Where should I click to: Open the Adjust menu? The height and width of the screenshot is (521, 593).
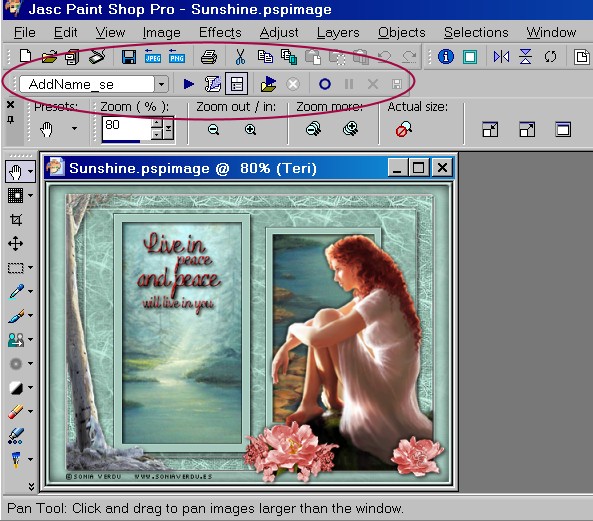(x=279, y=33)
